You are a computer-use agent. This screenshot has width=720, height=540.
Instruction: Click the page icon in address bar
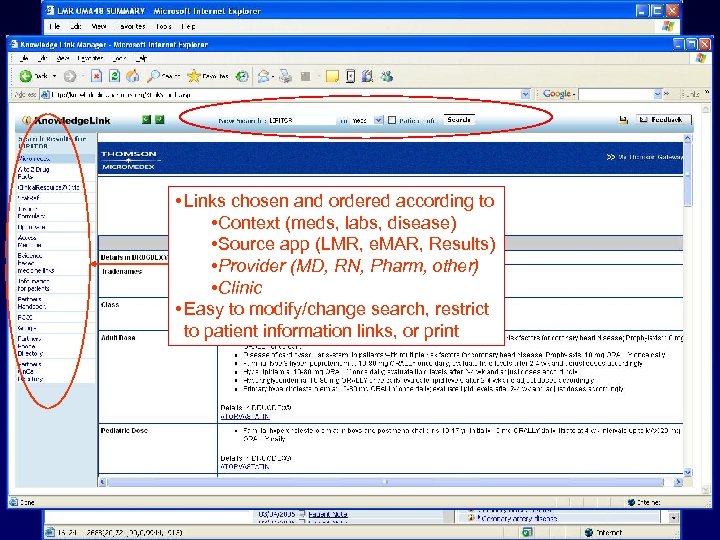[x=45, y=95]
